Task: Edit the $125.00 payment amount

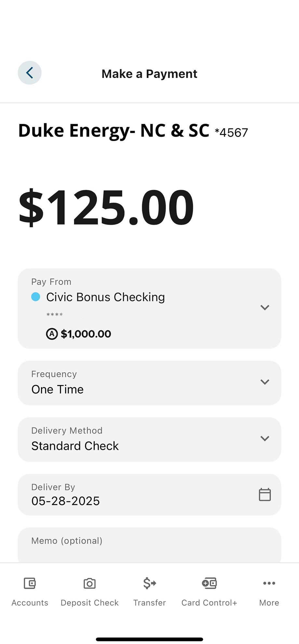Action: [x=106, y=207]
